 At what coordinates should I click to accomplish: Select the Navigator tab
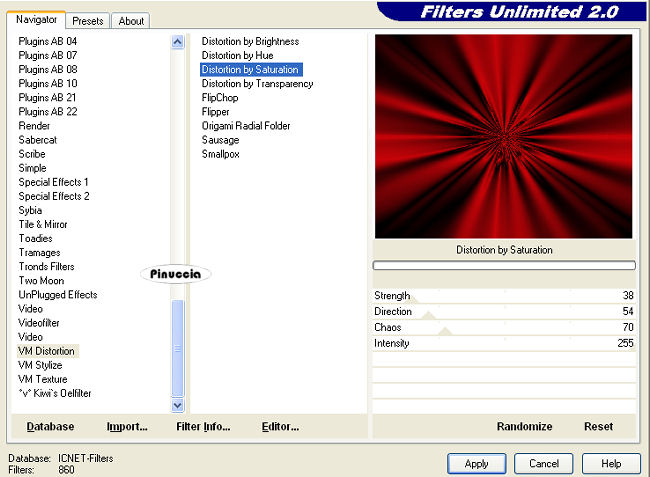coord(36,19)
